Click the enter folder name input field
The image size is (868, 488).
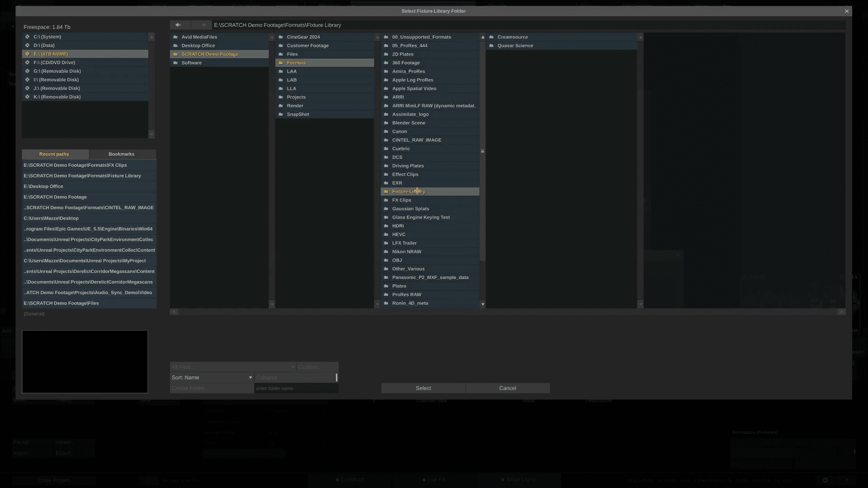[296, 388]
